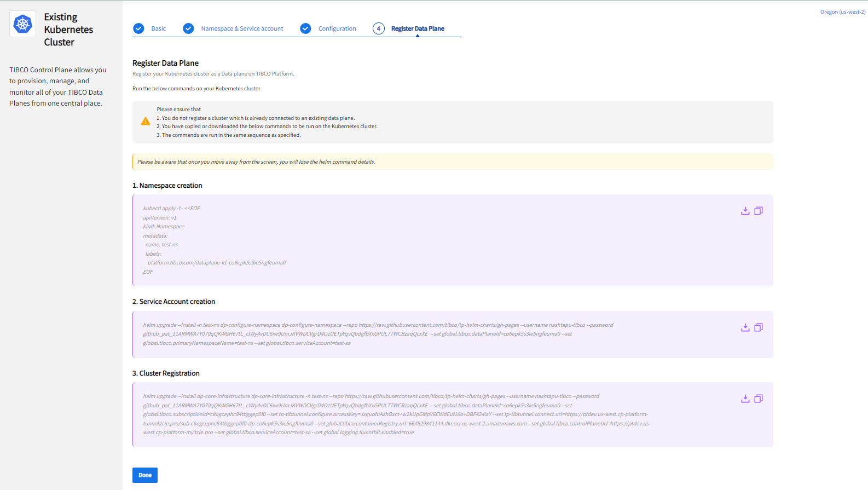Screen dimensions: 868x490
Task: Go to the Basic step
Action: 159,28
